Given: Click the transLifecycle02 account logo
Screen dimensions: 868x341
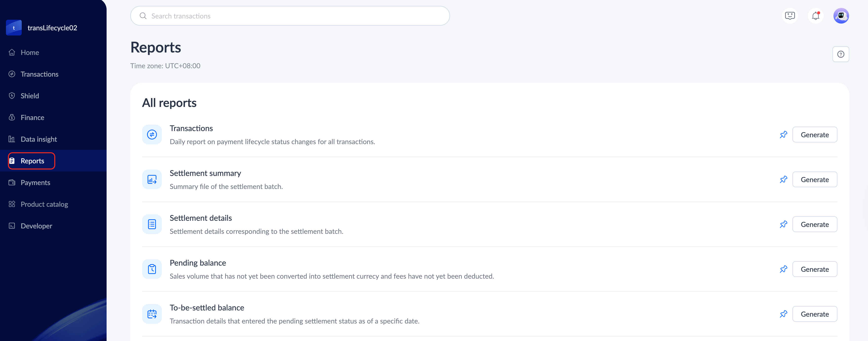Looking at the screenshot, I should pos(14,28).
